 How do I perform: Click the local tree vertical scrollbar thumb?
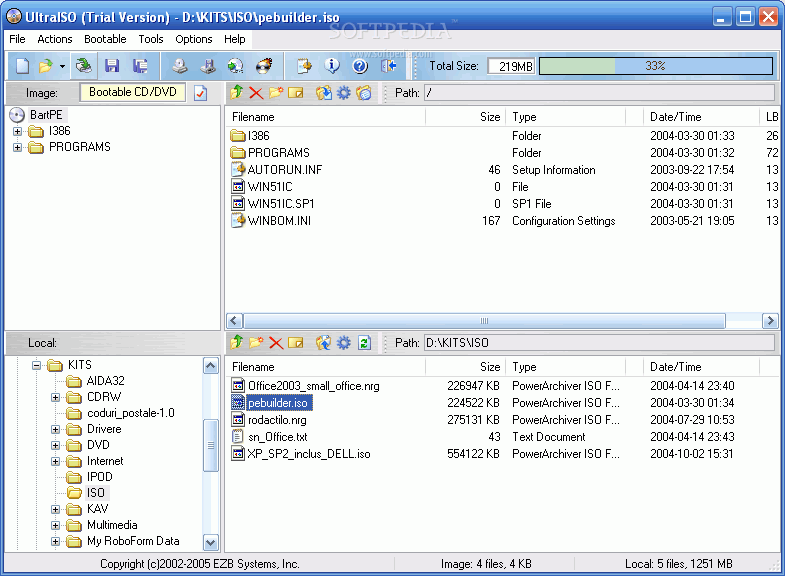[211, 445]
